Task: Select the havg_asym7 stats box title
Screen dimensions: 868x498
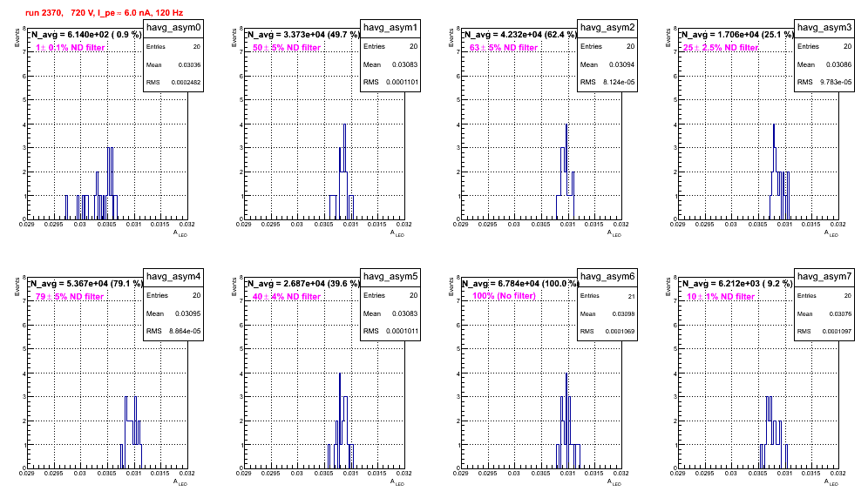Action: pos(824,276)
